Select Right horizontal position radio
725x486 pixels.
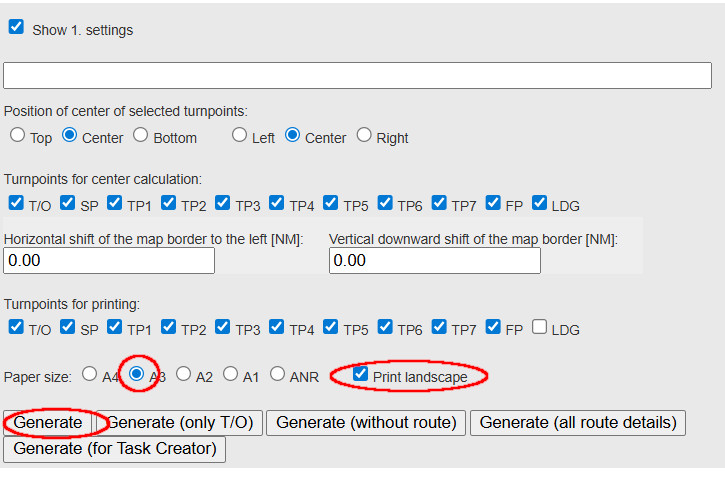pyautogui.click(x=364, y=135)
